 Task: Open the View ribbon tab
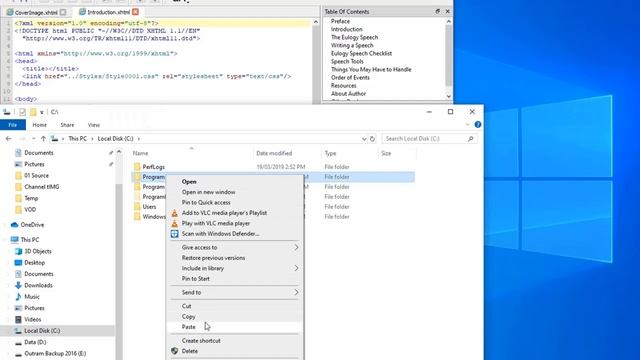pyautogui.click(x=94, y=125)
